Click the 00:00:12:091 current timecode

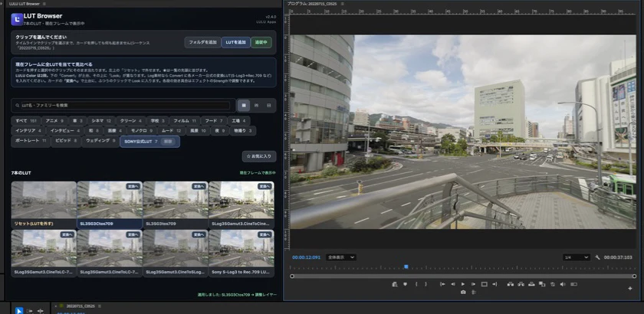[306, 257]
